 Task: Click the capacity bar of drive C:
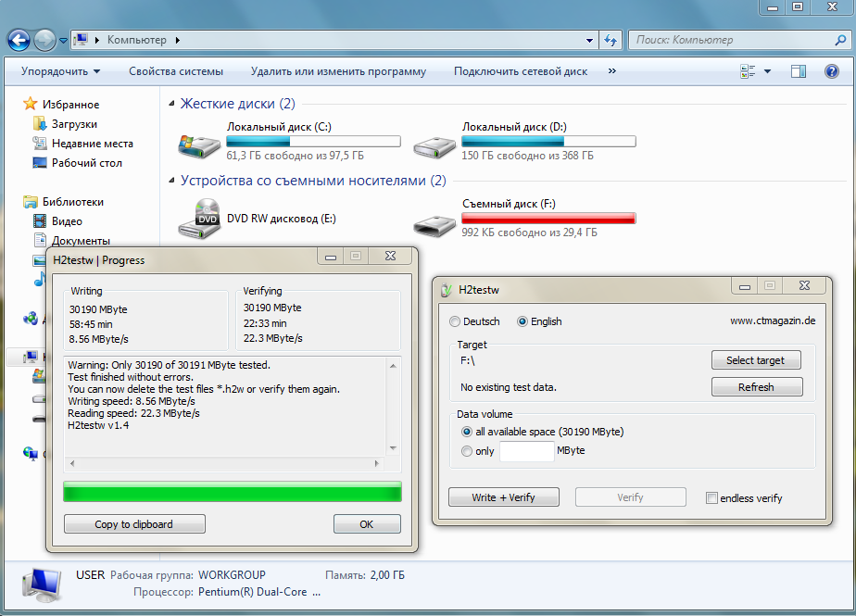pyautogui.click(x=313, y=142)
